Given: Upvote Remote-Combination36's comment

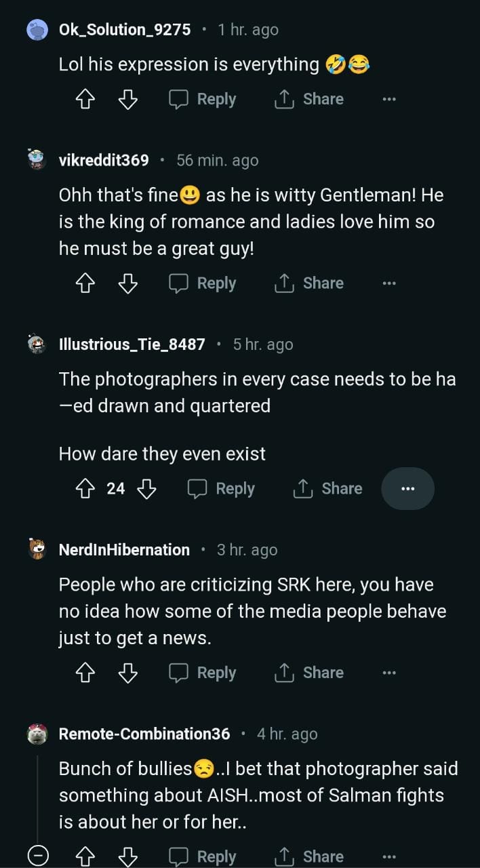Looking at the screenshot, I should pyautogui.click(x=85, y=857).
